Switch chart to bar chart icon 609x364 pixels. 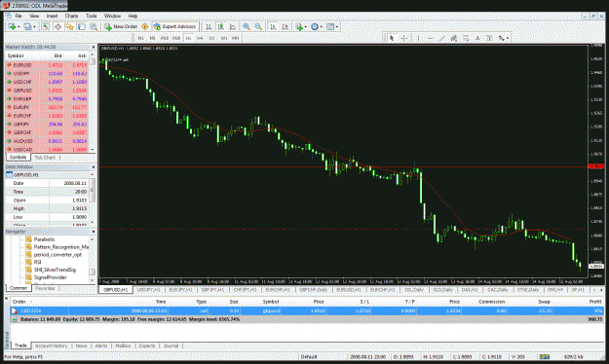(x=209, y=26)
